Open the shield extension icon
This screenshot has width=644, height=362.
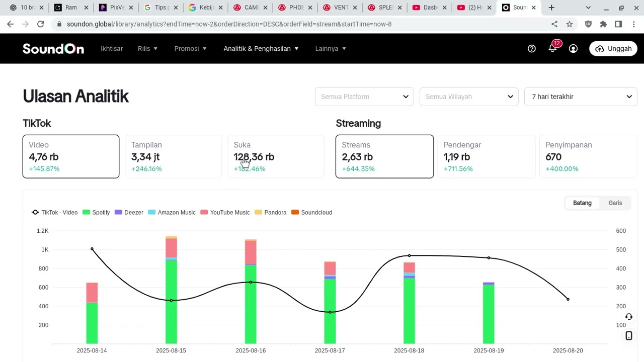(588, 24)
